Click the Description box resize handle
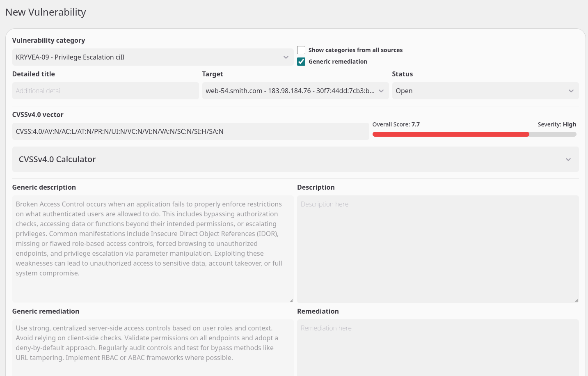 click(x=577, y=300)
